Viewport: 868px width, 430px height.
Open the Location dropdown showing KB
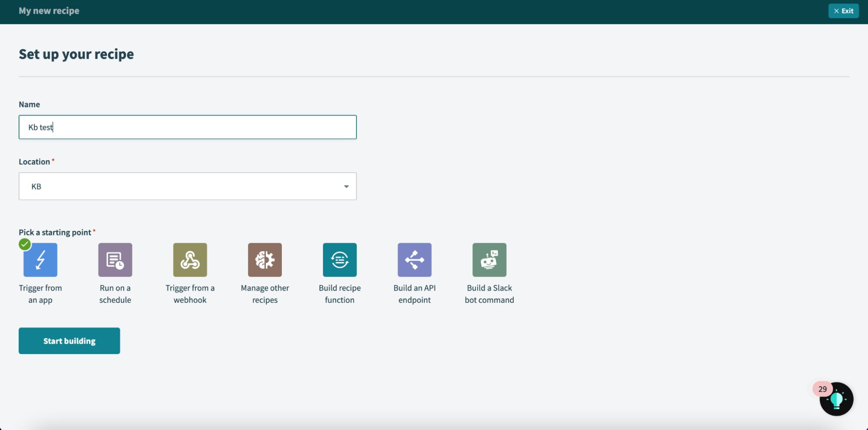(188, 186)
